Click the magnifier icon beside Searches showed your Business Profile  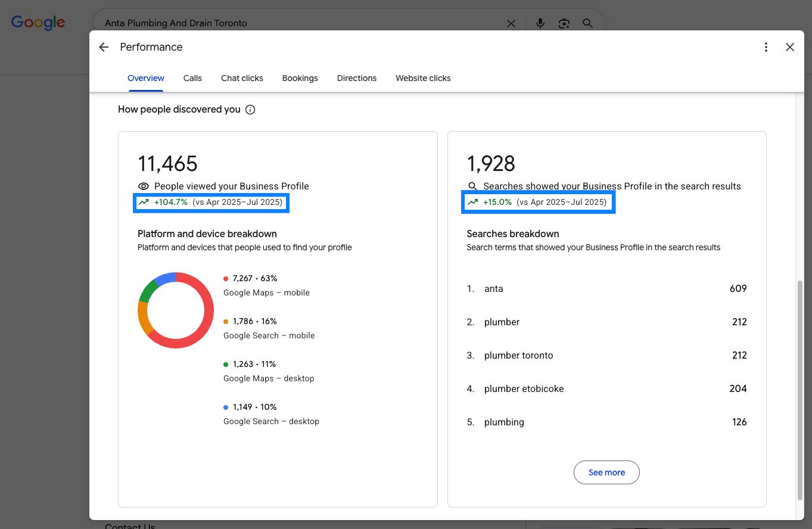coord(472,186)
